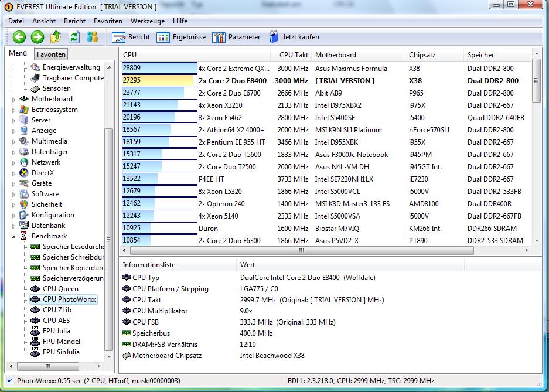The width and height of the screenshot is (549, 392).
Task: Select the Geräte icon in tree
Action: coord(24,183)
